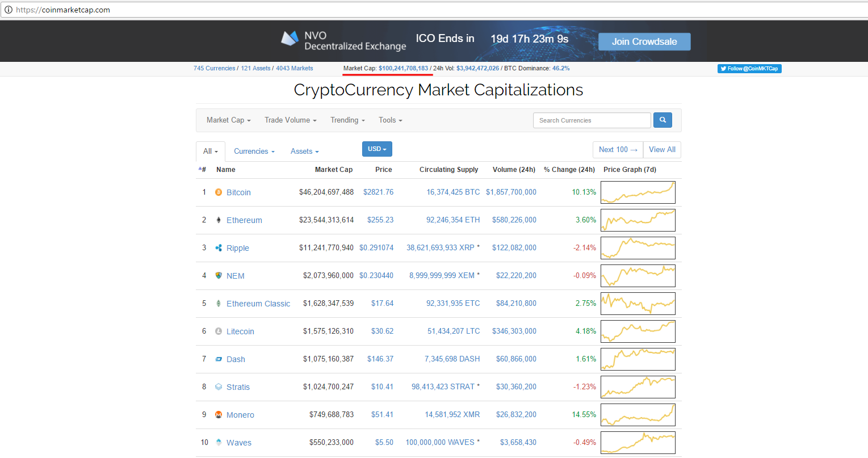
Task: Open the Bitcoin name link
Action: tap(238, 192)
